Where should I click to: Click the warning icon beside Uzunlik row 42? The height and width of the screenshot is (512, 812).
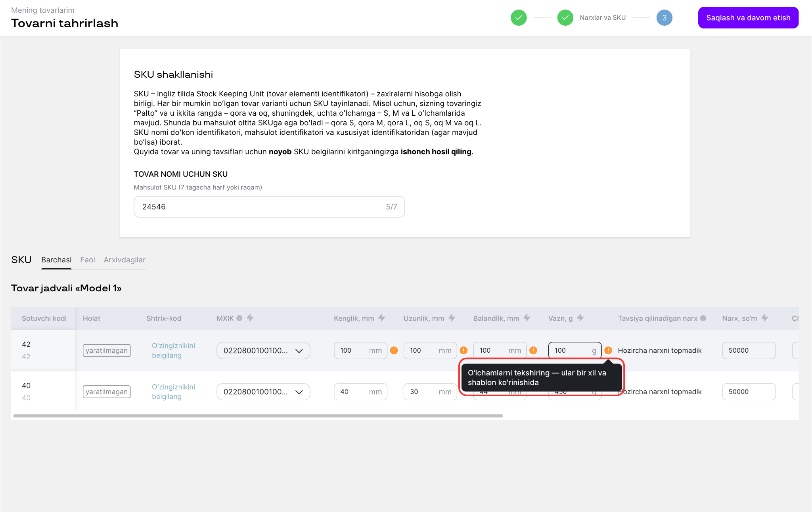click(x=463, y=350)
